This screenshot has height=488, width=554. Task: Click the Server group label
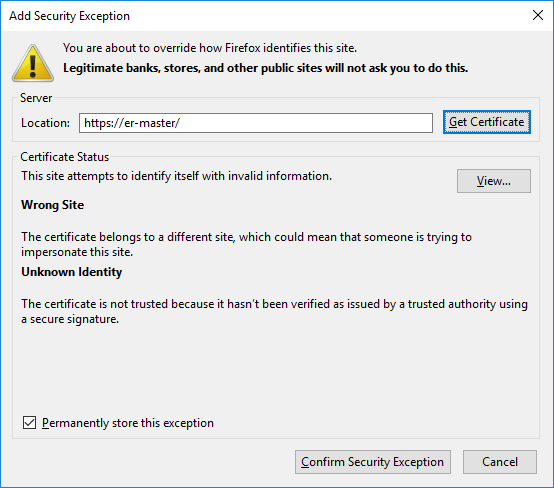pos(36,98)
